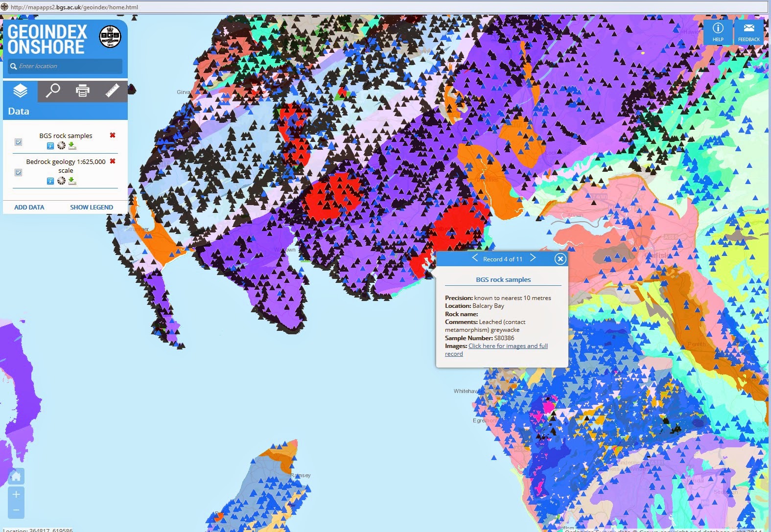Click the Comments text in popup
This screenshot has width=771, height=532.
point(485,325)
